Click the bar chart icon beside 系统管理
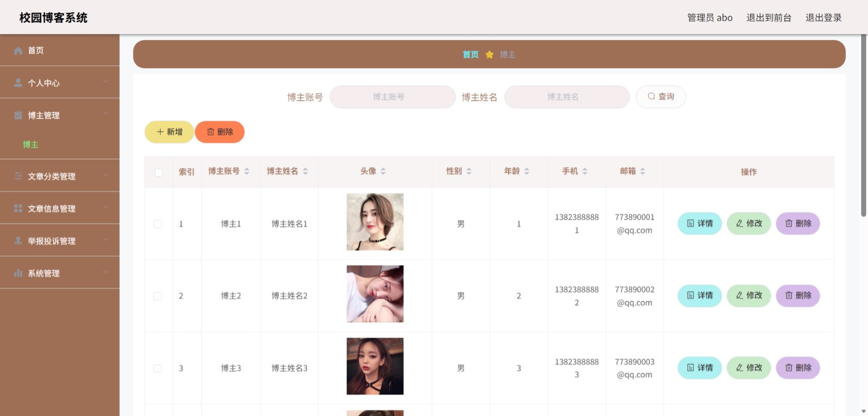Viewport: 868px width, 416px height. tap(18, 273)
